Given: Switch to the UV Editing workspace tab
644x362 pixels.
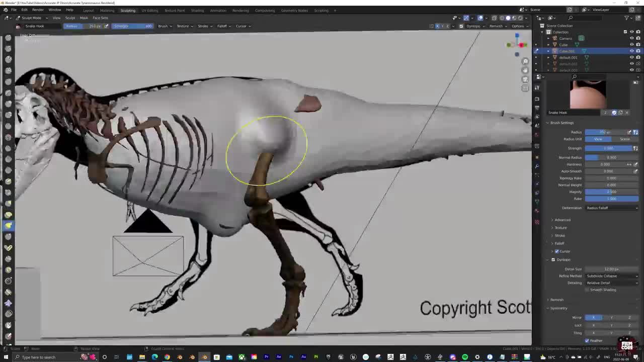Looking at the screenshot, I should point(149,10).
